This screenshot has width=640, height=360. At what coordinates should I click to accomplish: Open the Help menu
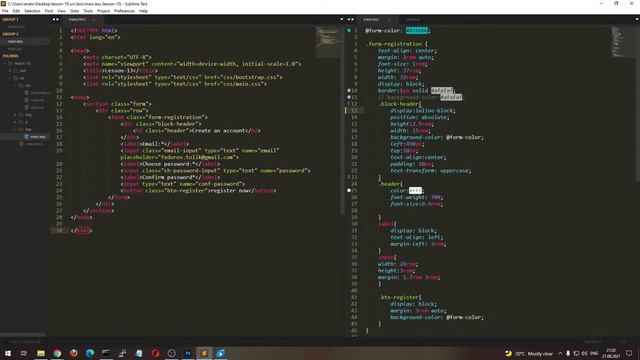pyautogui.click(x=143, y=11)
